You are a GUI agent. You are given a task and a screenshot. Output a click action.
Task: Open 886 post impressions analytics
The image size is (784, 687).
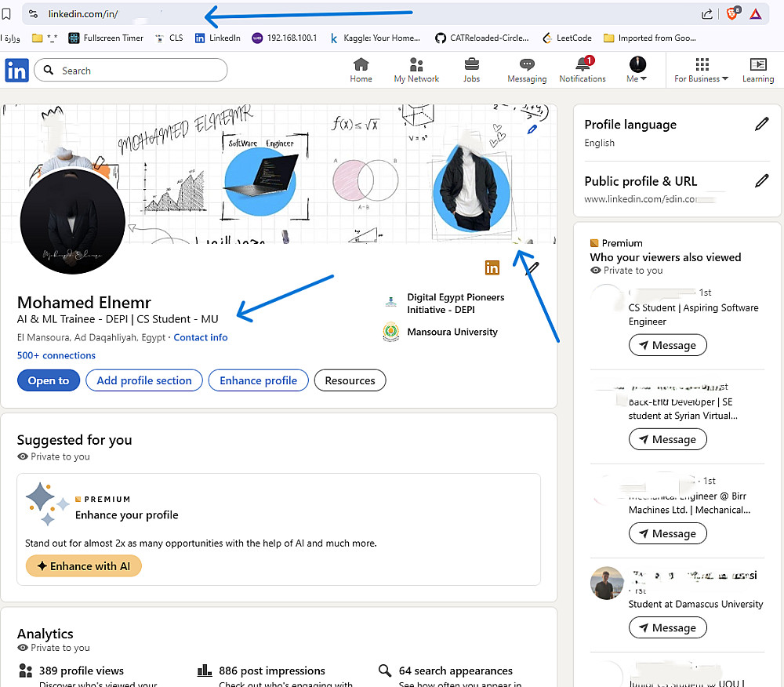[272, 671]
